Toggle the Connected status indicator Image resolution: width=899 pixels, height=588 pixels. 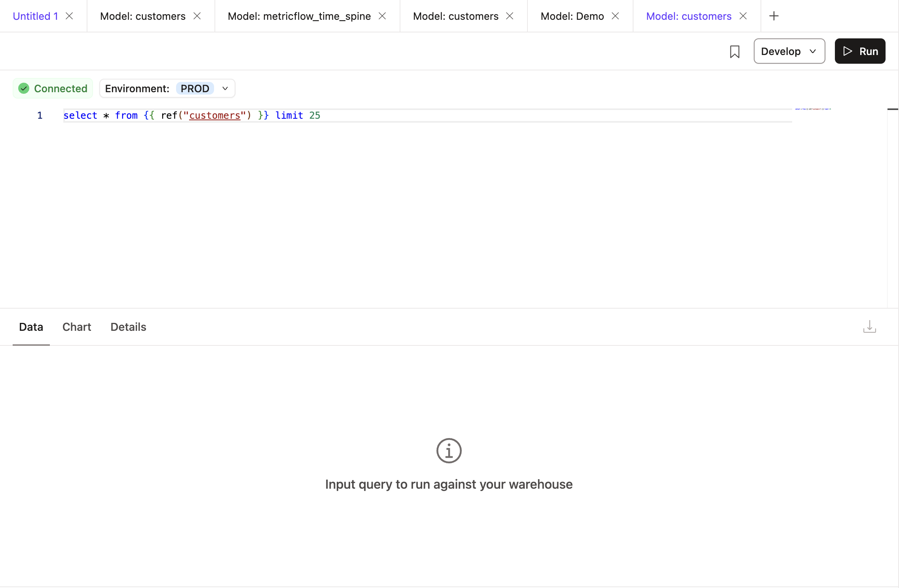click(53, 88)
